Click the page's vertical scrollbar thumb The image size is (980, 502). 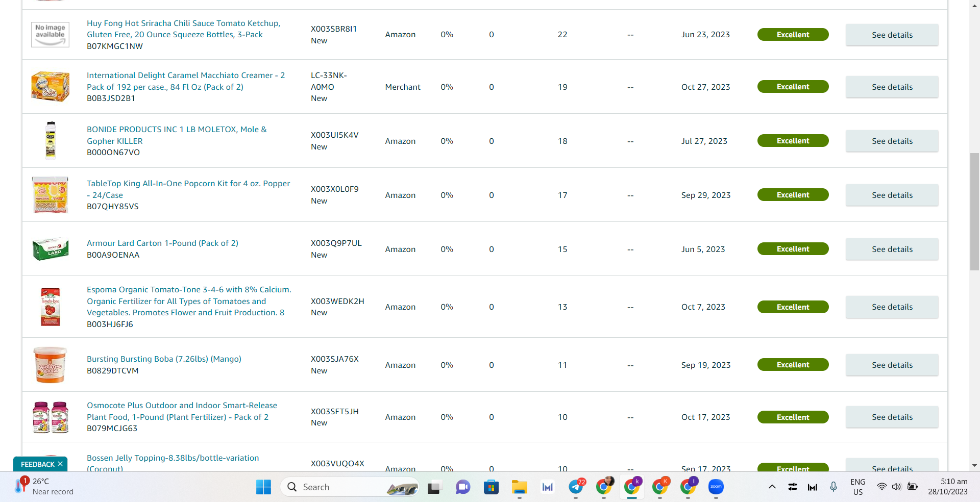(x=974, y=212)
